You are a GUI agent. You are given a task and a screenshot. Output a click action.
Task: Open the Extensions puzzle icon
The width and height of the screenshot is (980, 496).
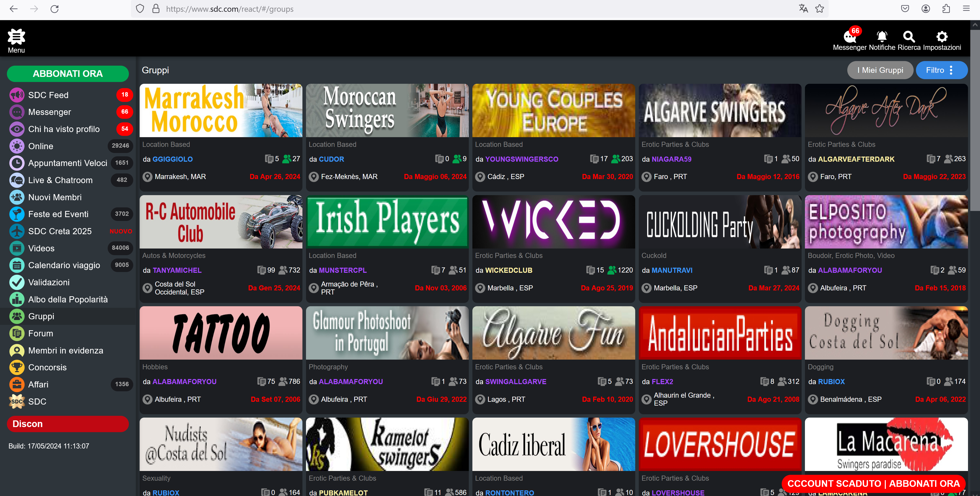(946, 9)
